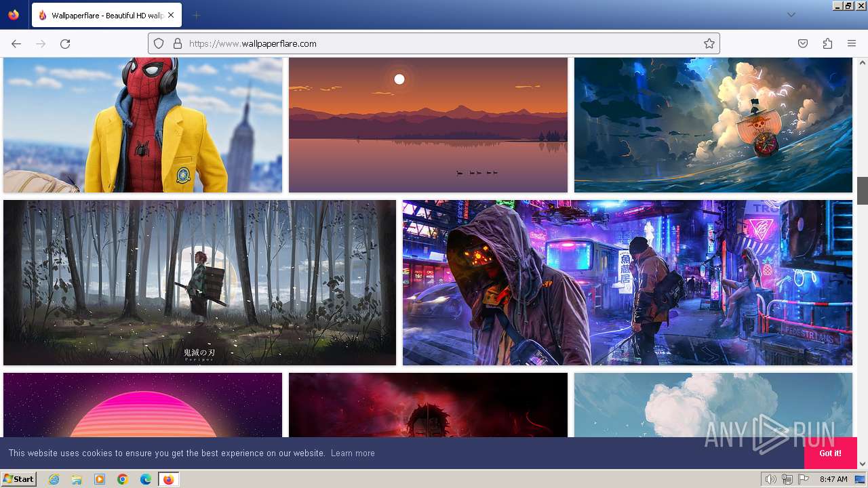Open Action Center flag icon
This screenshot has width=868, height=488.
point(804,479)
